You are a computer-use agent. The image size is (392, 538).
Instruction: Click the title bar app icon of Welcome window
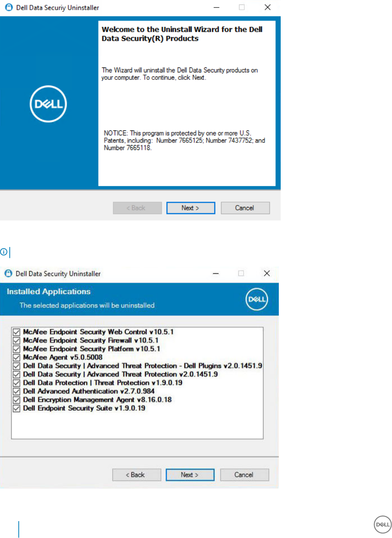[x=9, y=7]
